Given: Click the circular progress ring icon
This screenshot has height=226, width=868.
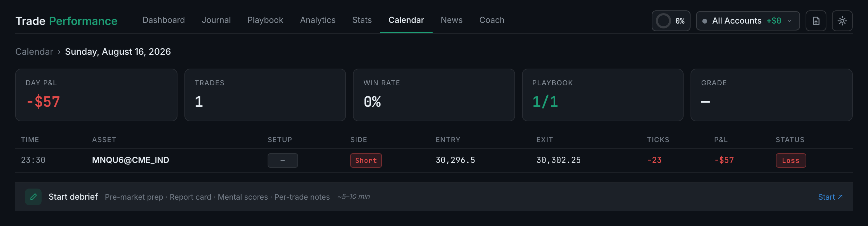Looking at the screenshot, I should 663,21.
